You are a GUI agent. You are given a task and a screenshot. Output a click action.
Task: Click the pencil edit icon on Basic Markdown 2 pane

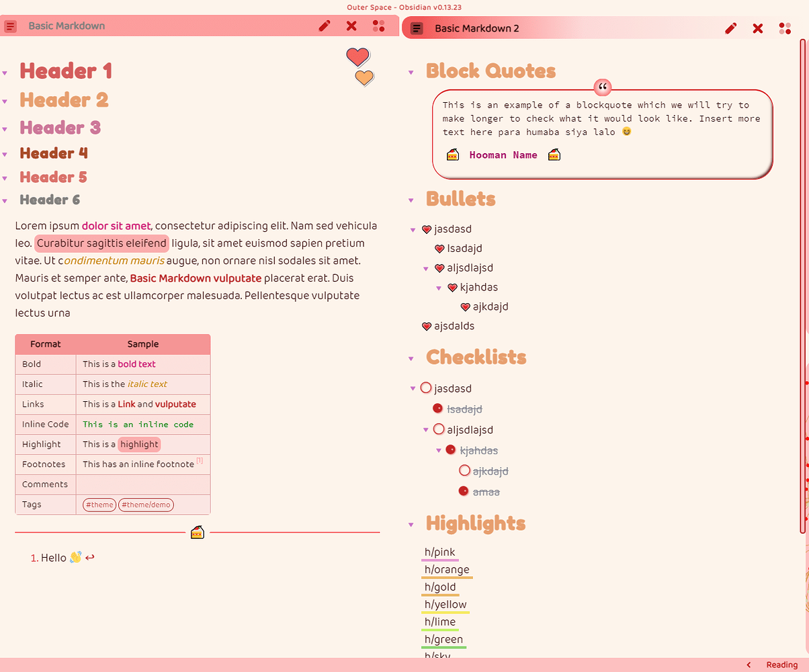tap(731, 28)
